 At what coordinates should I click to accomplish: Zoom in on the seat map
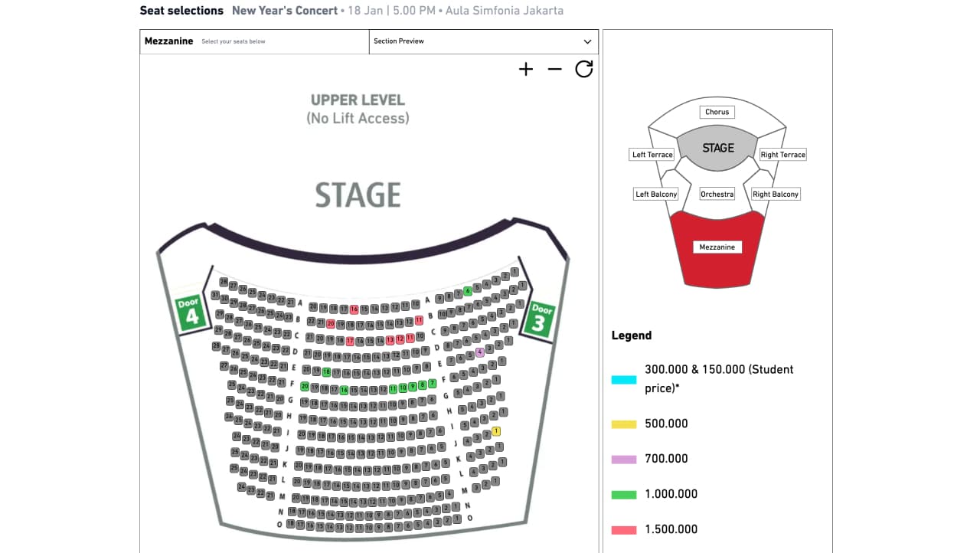[526, 70]
